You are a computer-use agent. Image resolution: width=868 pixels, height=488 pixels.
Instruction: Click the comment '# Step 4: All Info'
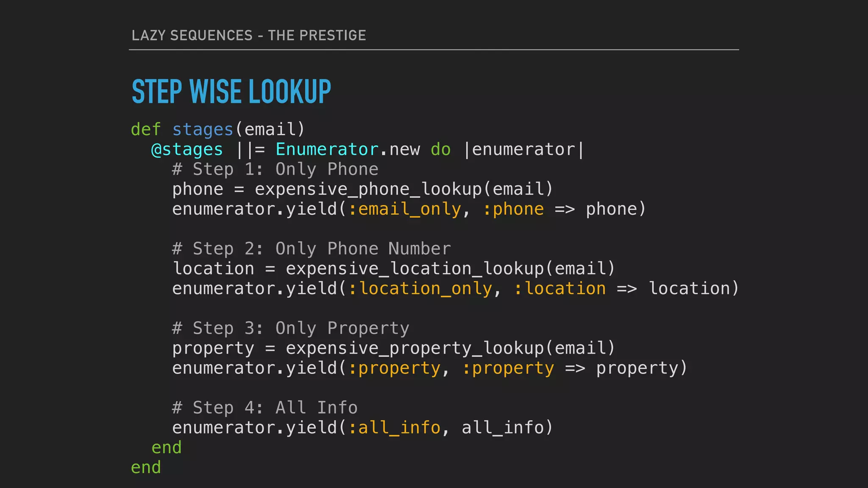[x=265, y=408]
